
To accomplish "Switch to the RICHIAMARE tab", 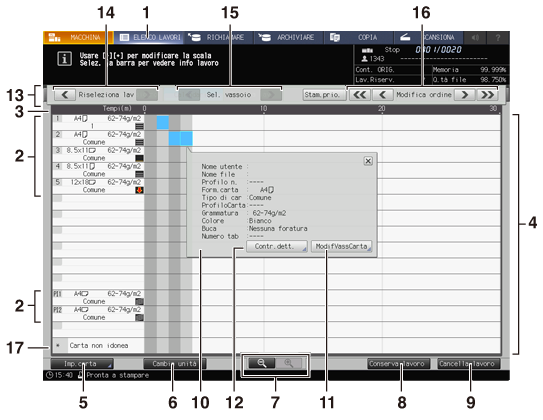I will 219,37.
